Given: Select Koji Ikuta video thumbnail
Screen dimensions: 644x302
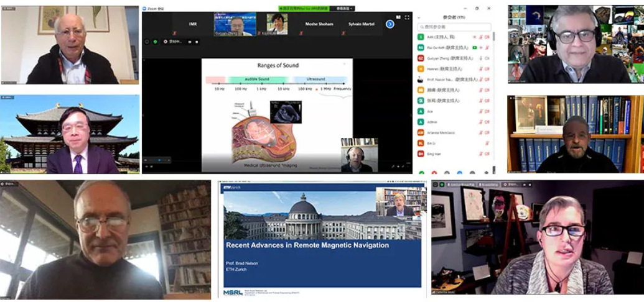Looking at the screenshot, I should (278, 24).
